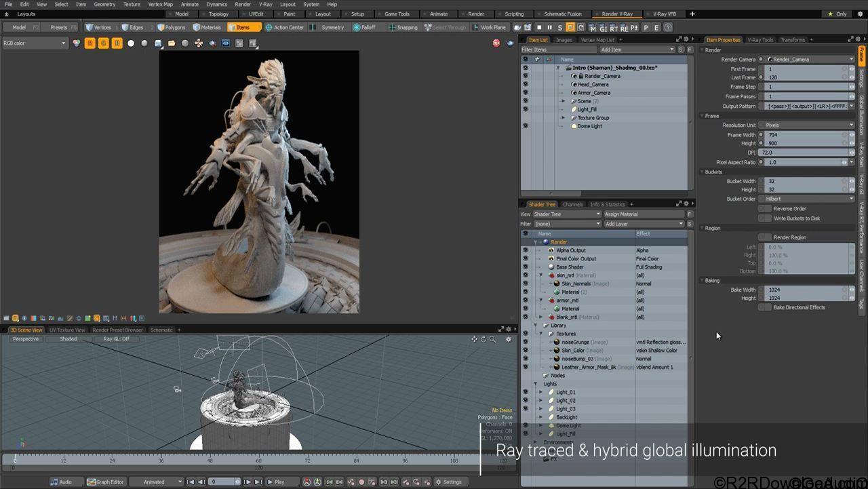The height and width of the screenshot is (489, 868).
Task: Click timeline at frame 60 mark
Action: (259, 461)
